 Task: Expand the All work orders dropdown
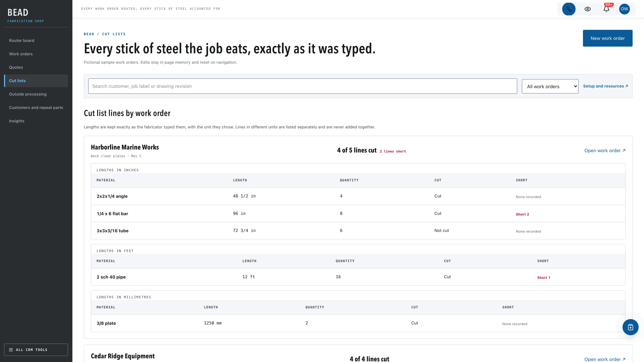pos(550,86)
